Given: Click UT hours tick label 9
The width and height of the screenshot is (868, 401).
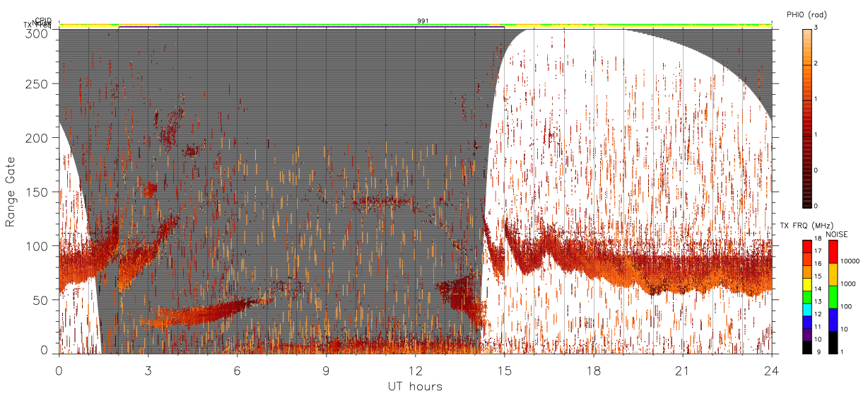Looking at the screenshot, I should (x=327, y=370).
